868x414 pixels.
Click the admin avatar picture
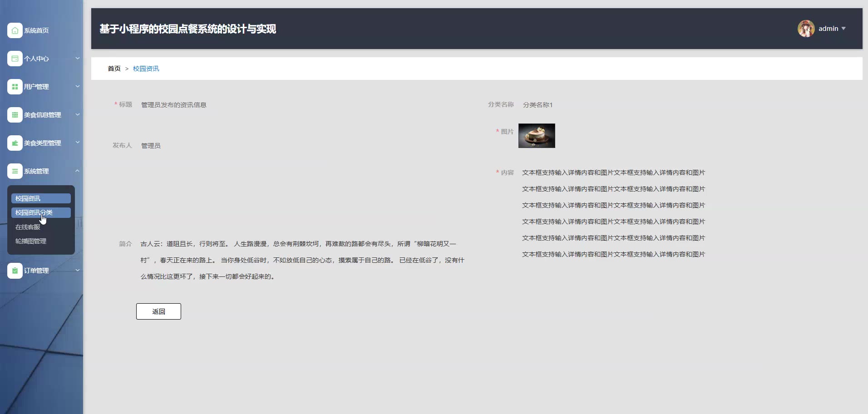coord(806,29)
